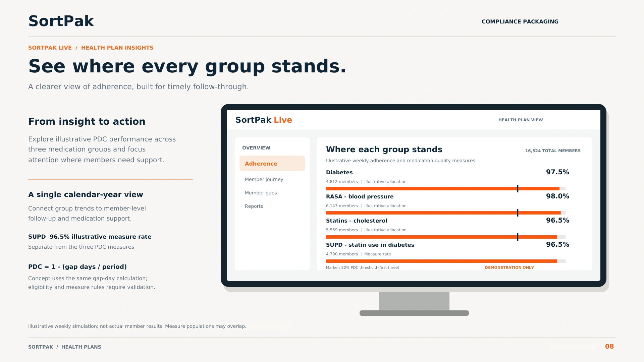This screenshot has height=362, width=644.
Task: Click the Statins cholesterol progress bar
Action: pyautogui.click(x=446, y=237)
